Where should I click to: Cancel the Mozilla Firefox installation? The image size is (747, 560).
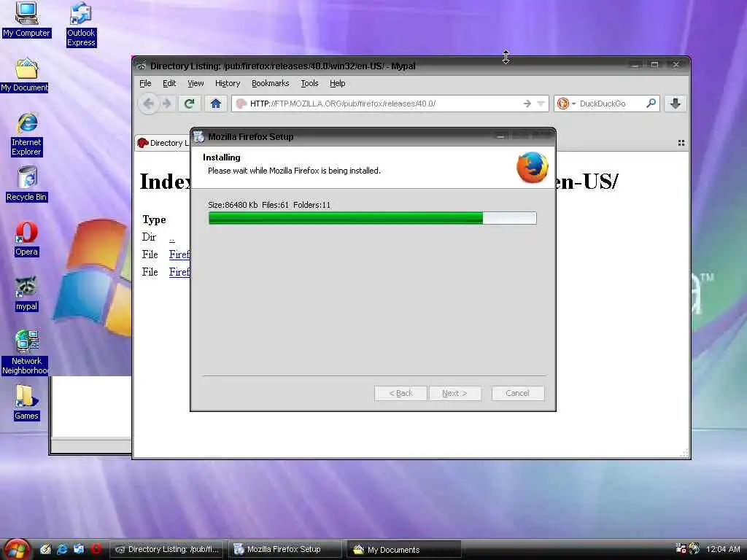(517, 393)
